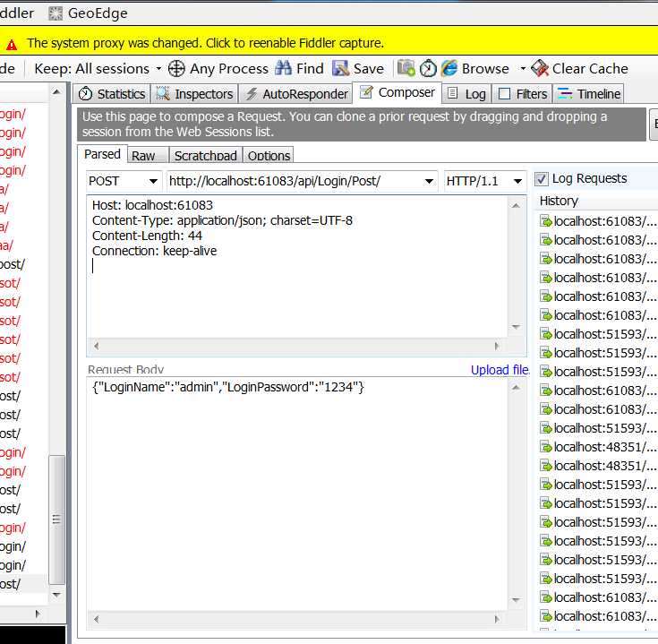Screen dimensions: 658x644
Task: Open the first localhost:48351 history entry
Action: pyautogui.click(x=598, y=447)
